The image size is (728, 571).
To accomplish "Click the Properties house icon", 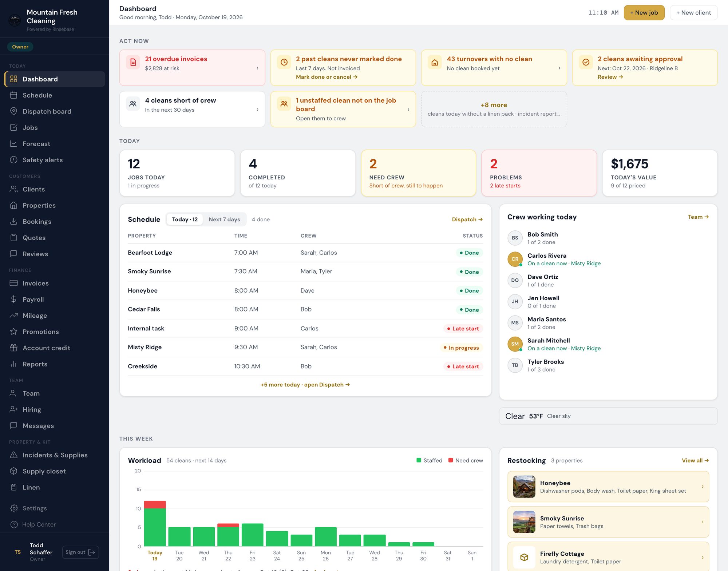I will pyautogui.click(x=14, y=206).
